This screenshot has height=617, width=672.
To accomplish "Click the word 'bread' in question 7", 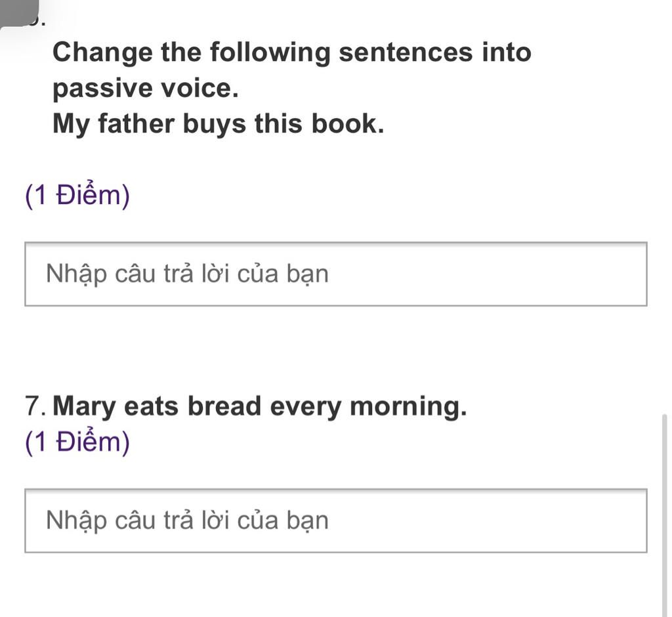I will [x=224, y=406].
